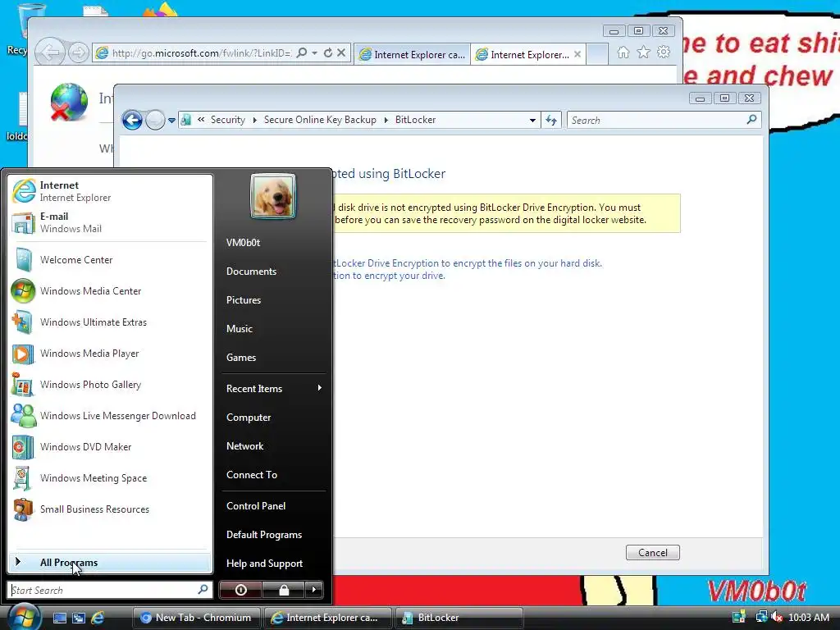
Task: Open Internet Explorer from Start menu pinned list
Action: [109, 191]
